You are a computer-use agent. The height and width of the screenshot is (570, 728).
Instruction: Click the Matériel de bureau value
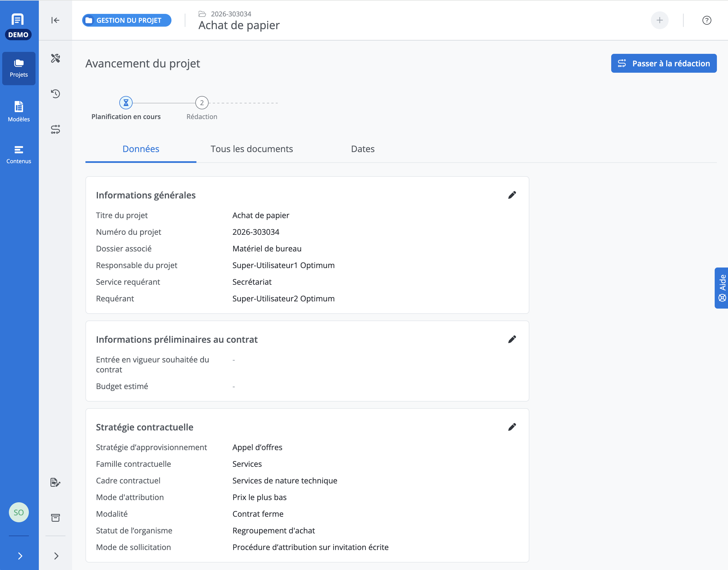[267, 249]
